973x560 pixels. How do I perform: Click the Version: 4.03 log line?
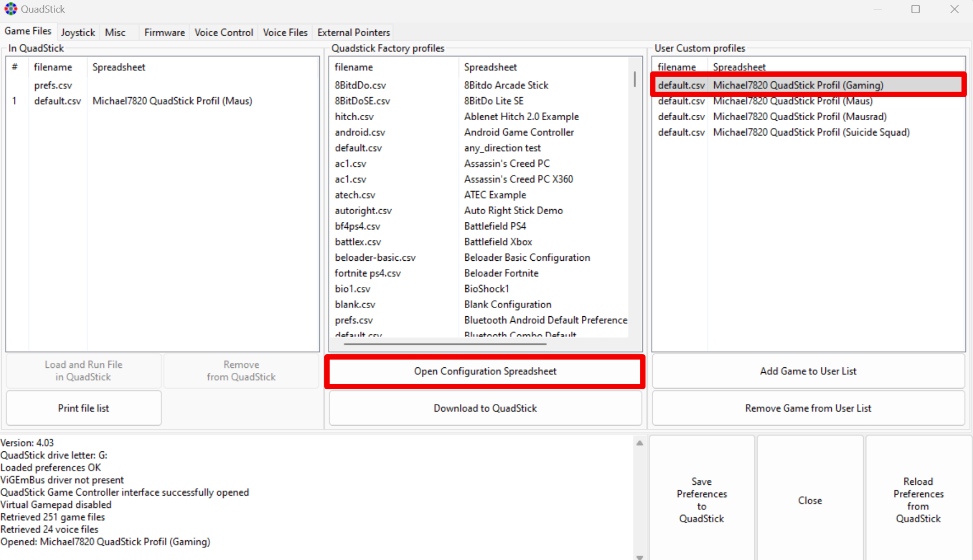[27, 443]
